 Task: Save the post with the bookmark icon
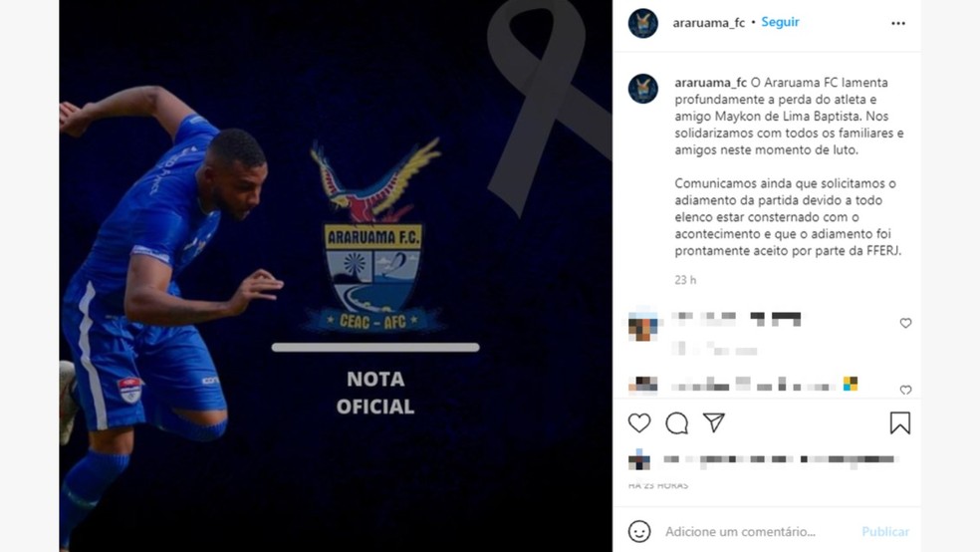[x=900, y=423]
